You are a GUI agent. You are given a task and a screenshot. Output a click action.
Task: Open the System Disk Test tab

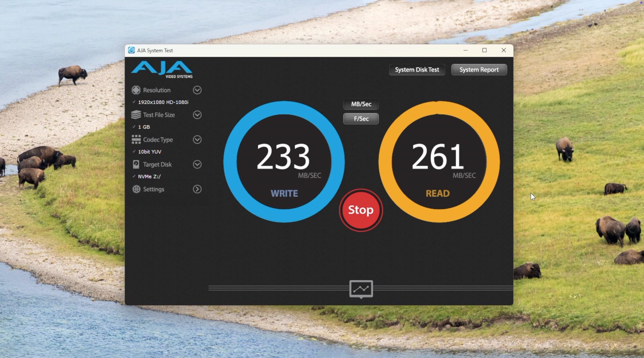coord(417,70)
